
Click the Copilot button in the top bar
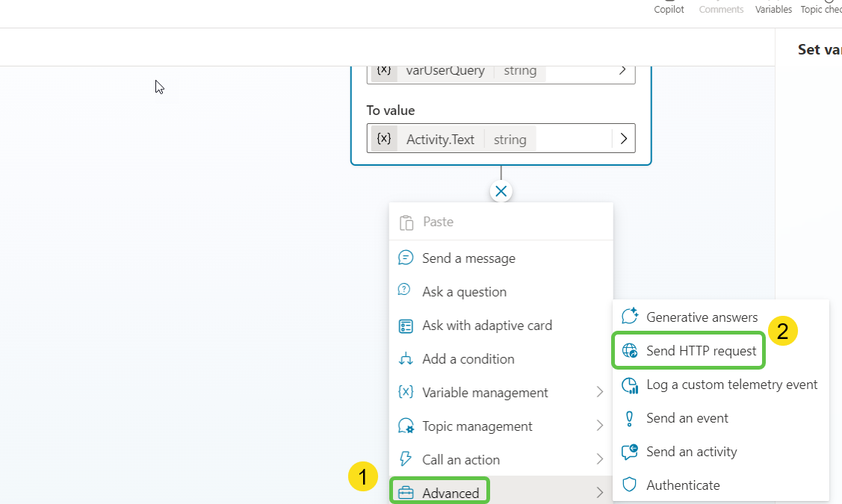(x=669, y=9)
